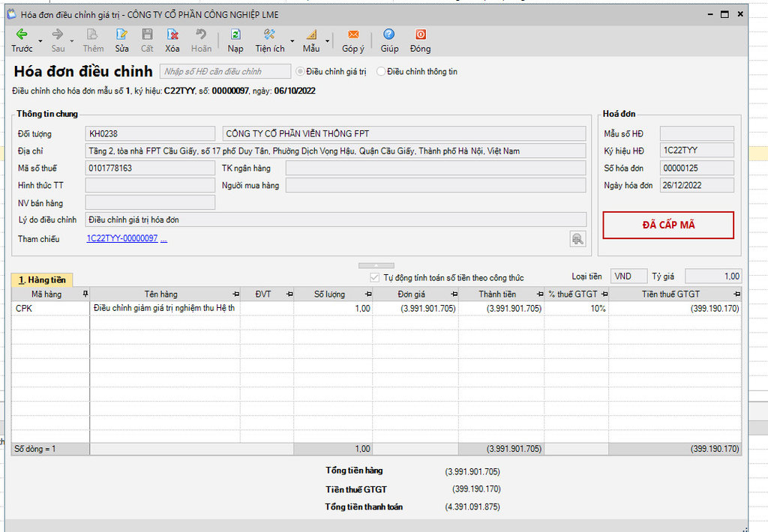This screenshot has height=532, width=768.
Task: Open reference link 1C22TYY-00000097
Action: pyautogui.click(x=122, y=238)
